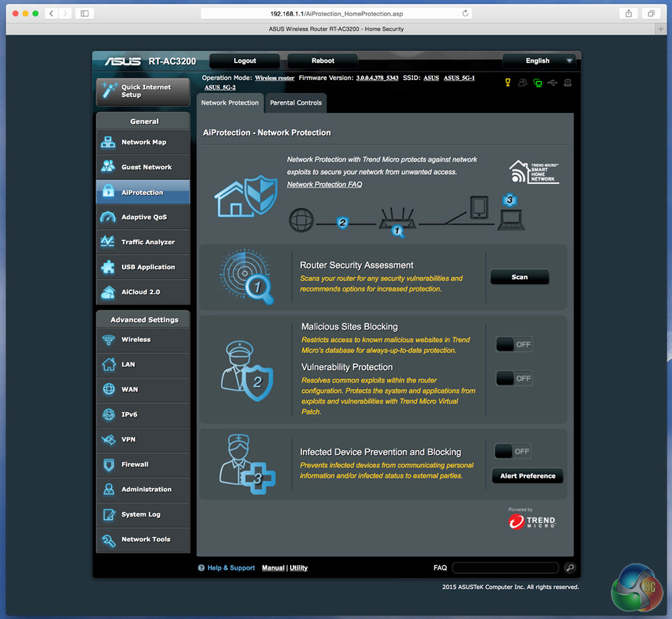Click Help & Support link
This screenshot has height=619, width=672.
(x=231, y=568)
